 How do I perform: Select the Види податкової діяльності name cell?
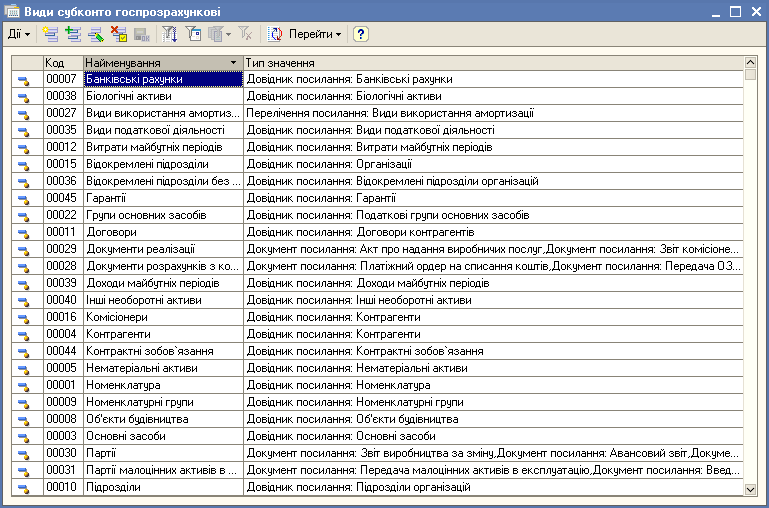coord(163,130)
